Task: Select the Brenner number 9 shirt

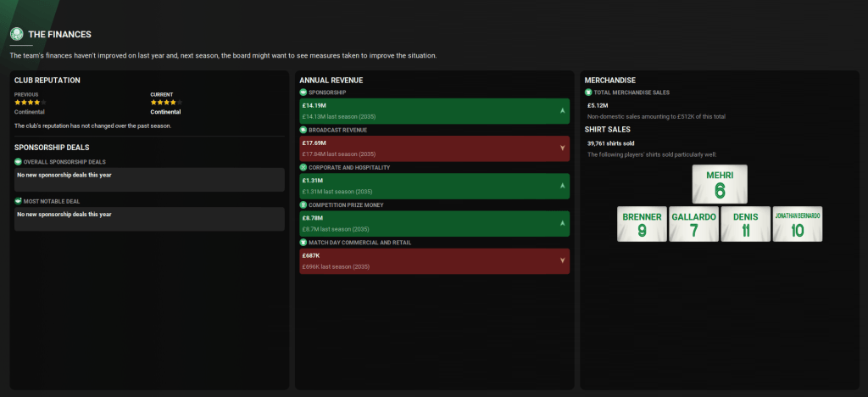Action: point(642,224)
